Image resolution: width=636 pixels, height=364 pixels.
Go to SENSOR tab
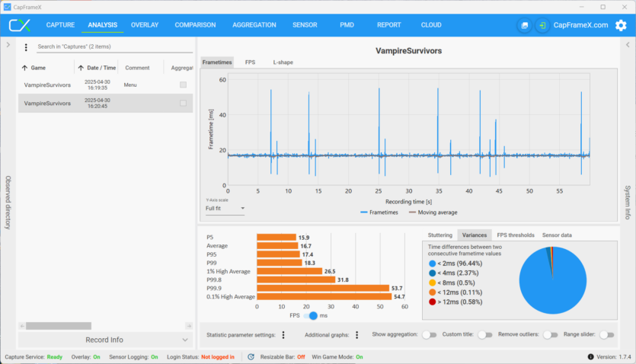click(x=305, y=25)
